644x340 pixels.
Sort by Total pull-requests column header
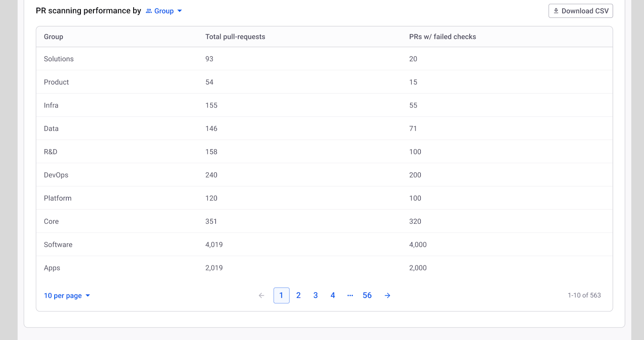pos(235,37)
